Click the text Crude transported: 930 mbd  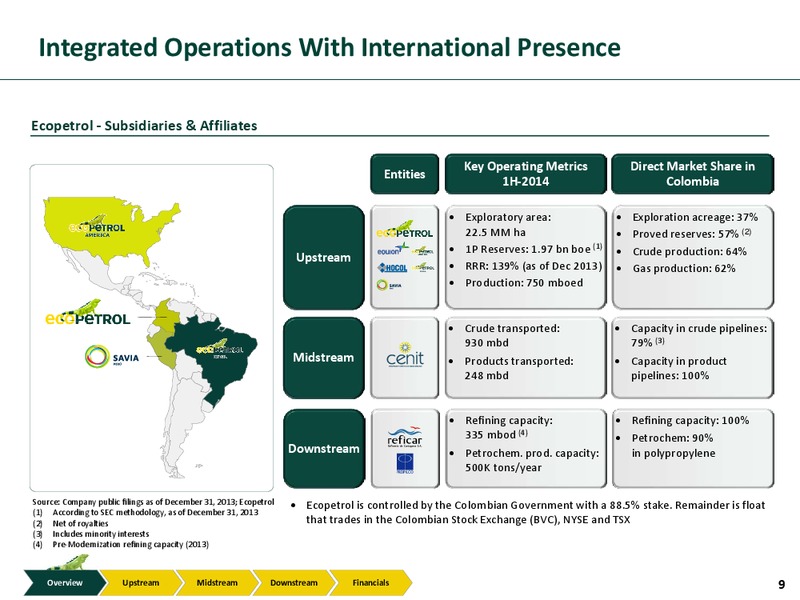coord(512,335)
